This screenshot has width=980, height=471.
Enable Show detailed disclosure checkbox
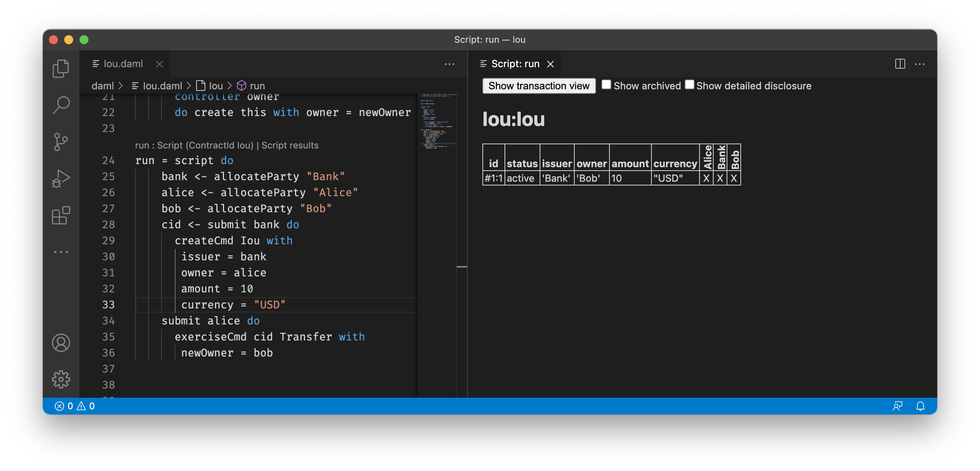(x=689, y=85)
